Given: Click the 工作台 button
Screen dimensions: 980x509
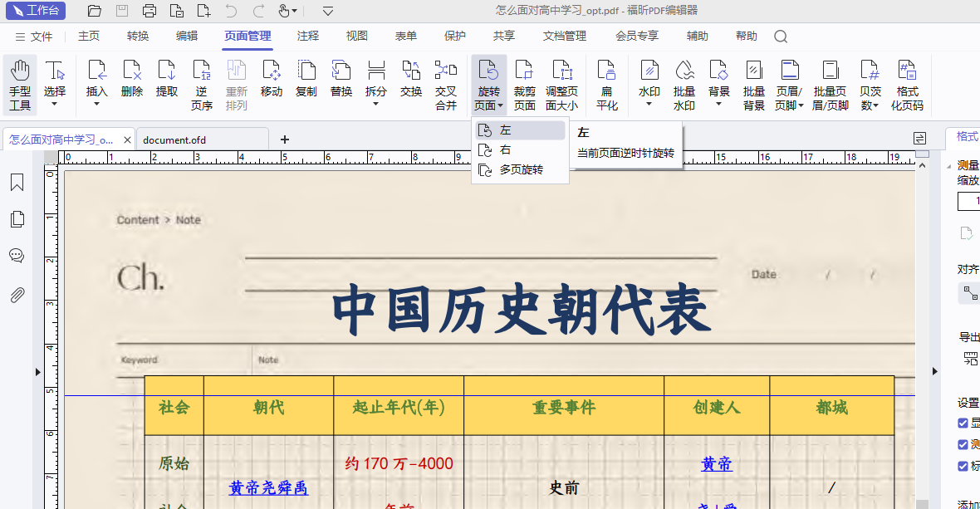Looking at the screenshot, I should 37,11.
